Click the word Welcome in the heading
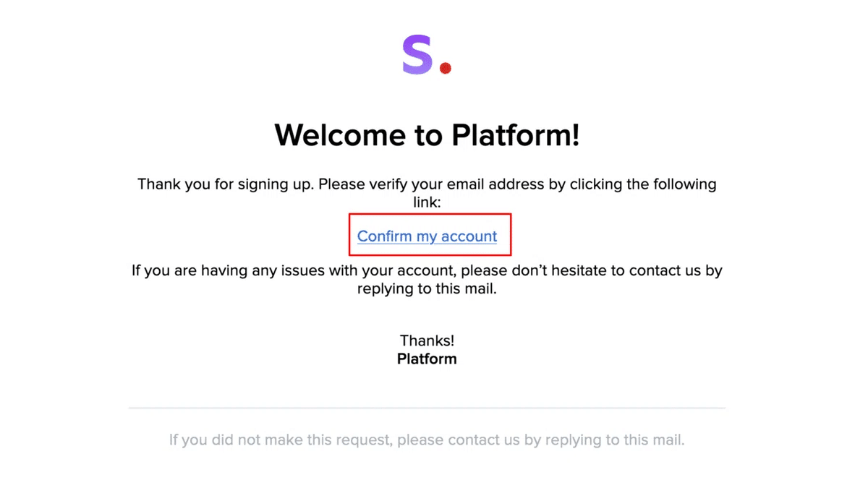The width and height of the screenshot is (868, 488). 341,134
